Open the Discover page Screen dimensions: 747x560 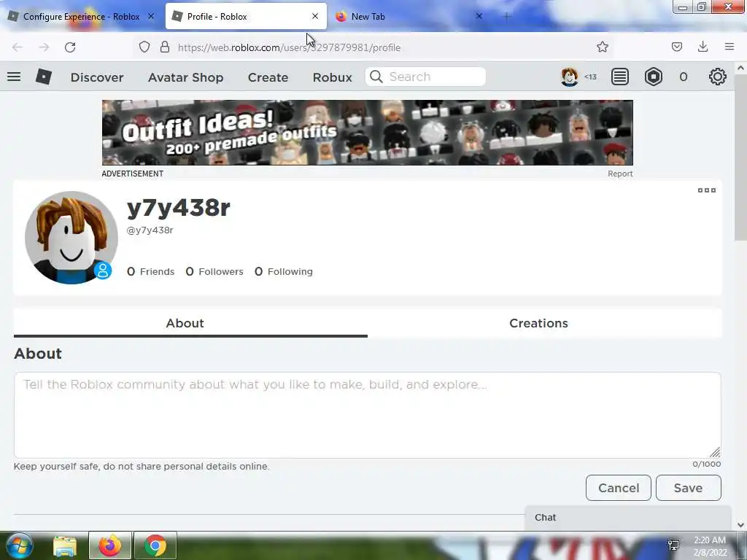(97, 77)
